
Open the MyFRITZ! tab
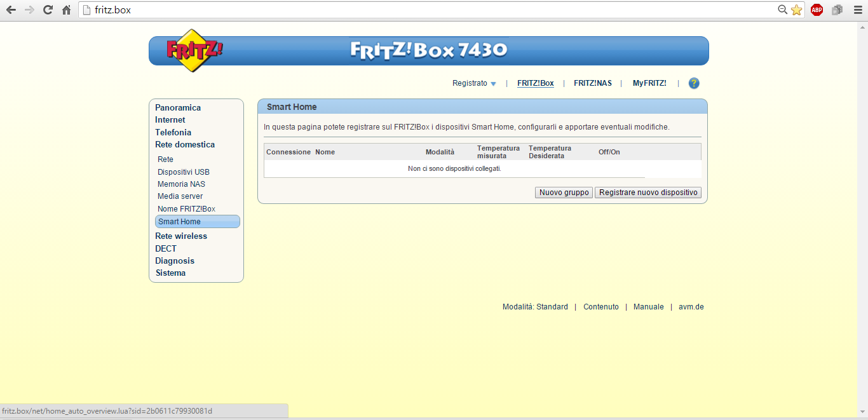649,83
